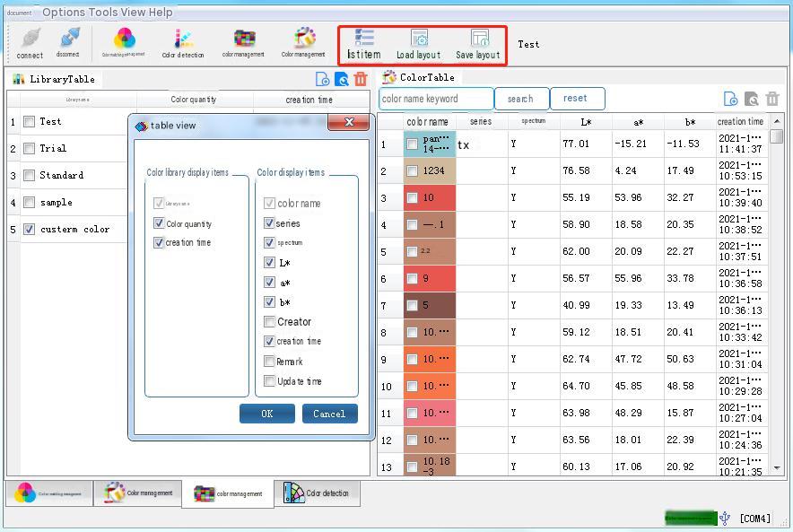Switch to the bottom Color management tab with swatch icon
This screenshot has height=532, width=793.
(138, 493)
